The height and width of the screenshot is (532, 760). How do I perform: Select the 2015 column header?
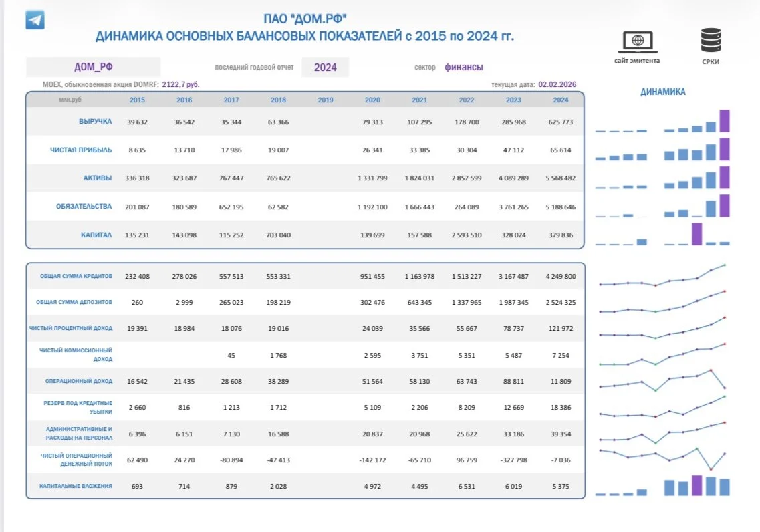point(137,100)
